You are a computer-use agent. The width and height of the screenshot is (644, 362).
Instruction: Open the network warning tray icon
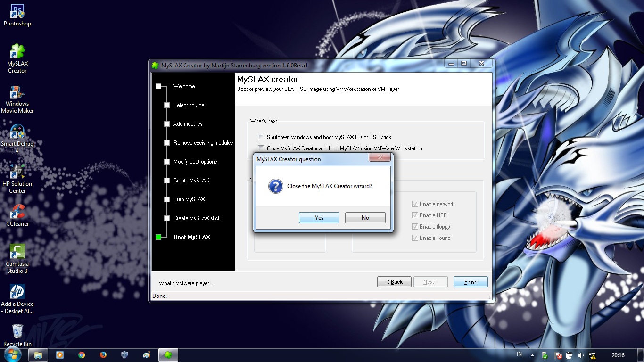pos(593,355)
